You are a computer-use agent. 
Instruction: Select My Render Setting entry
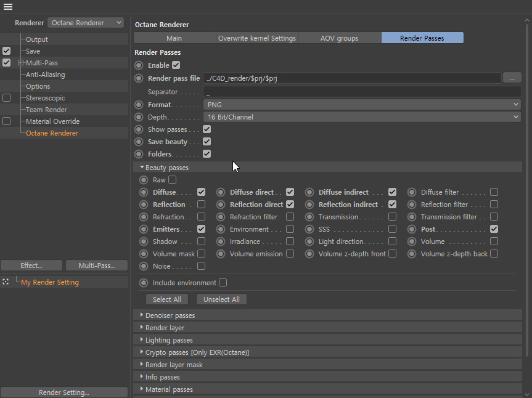click(50, 282)
